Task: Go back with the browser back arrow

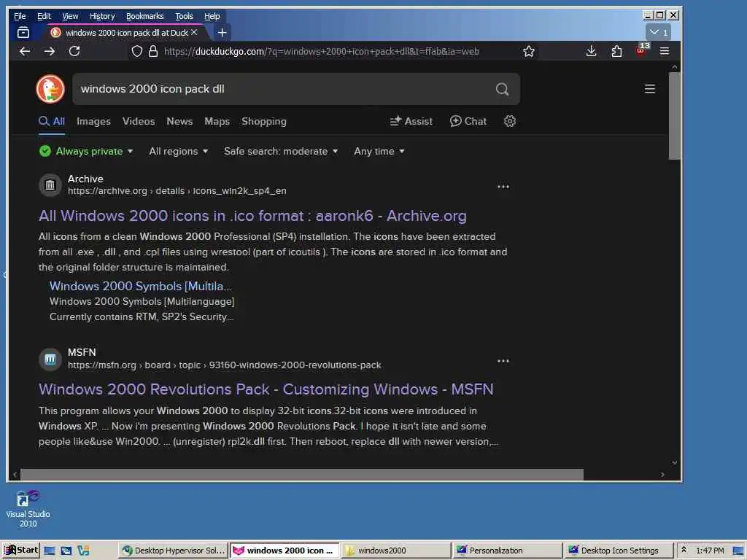Action: pyautogui.click(x=25, y=52)
